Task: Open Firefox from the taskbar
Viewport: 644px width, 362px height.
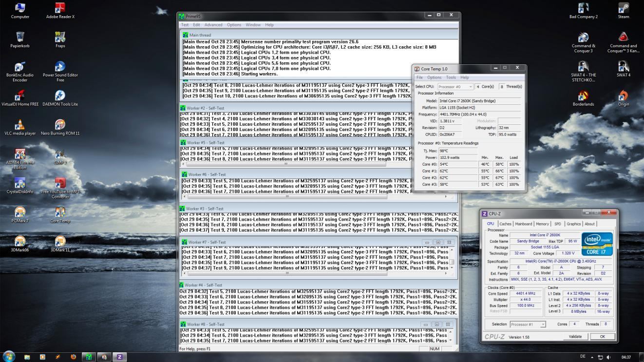Action: (x=73, y=357)
